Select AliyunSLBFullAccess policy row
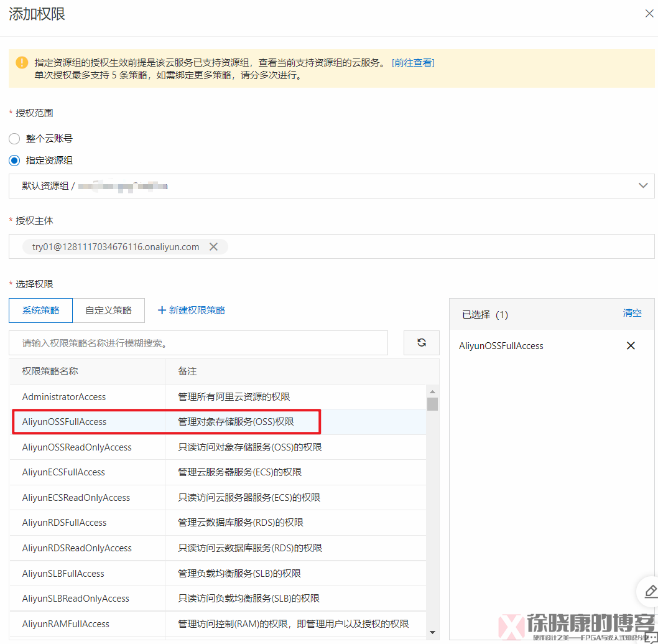The width and height of the screenshot is (658, 644). tap(218, 574)
